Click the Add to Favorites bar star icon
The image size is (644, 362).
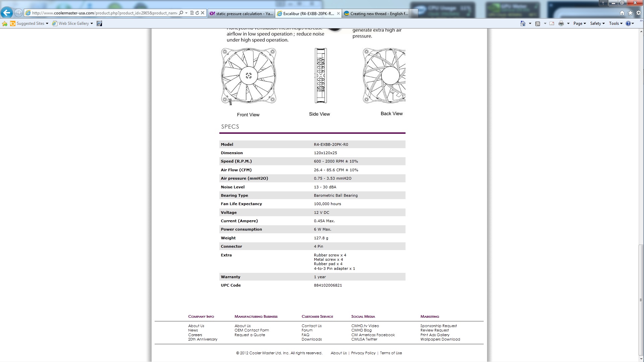(x=5, y=23)
